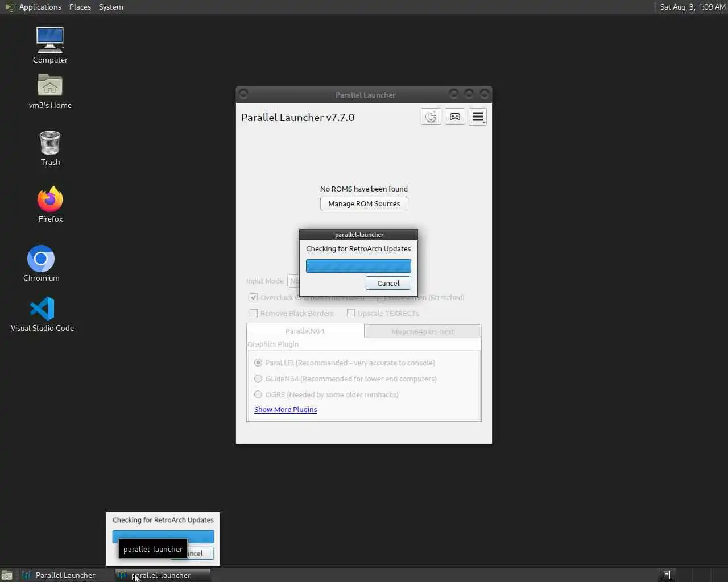Viewport: 728px width, 582px height.
Task: Click 'Checking for RetroArch Updates' dialog text
Action: point(358,248)
